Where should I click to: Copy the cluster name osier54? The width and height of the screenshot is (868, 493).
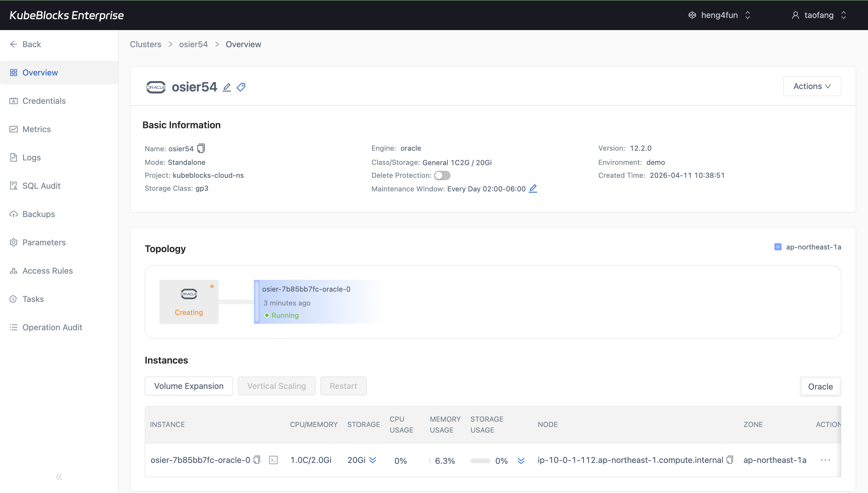click(x=201, y=148)
